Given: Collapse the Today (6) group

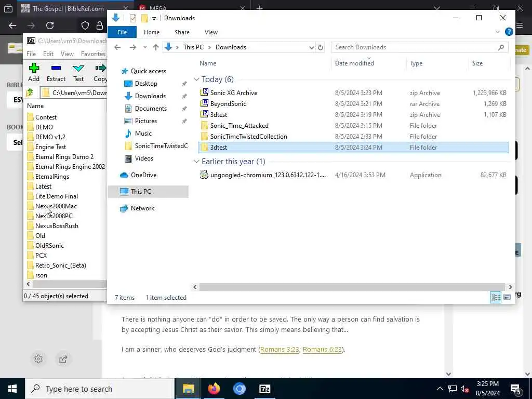Looking at the screenshot, I should [x=196, y=79].
